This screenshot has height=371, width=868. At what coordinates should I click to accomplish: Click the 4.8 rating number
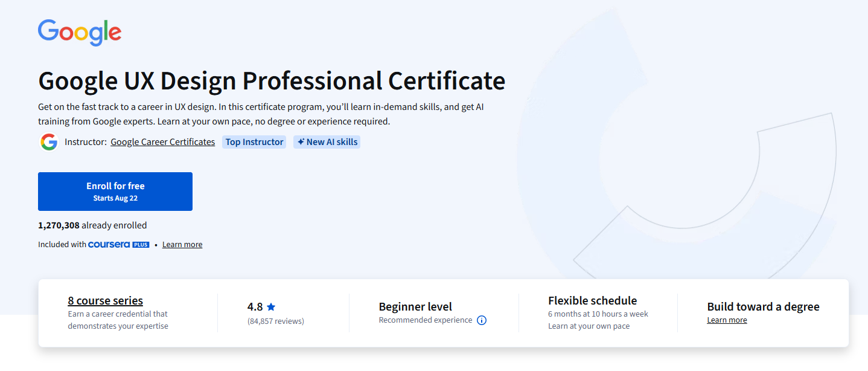click(x=255, y=306)
